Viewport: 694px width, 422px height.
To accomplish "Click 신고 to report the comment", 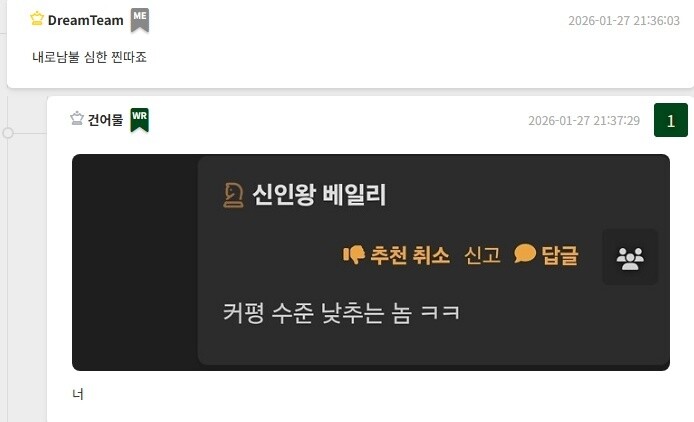I will click(482, 255).
